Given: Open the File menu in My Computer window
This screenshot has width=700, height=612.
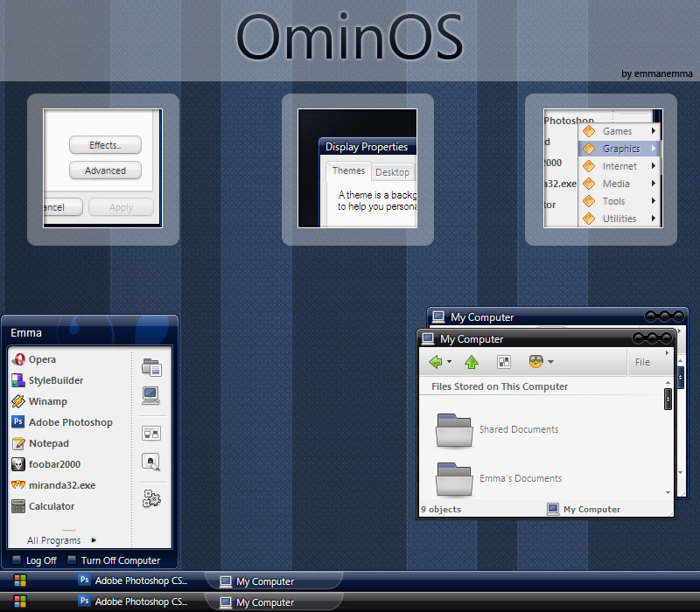Looking at the screenshot, I should pos(642,361).
